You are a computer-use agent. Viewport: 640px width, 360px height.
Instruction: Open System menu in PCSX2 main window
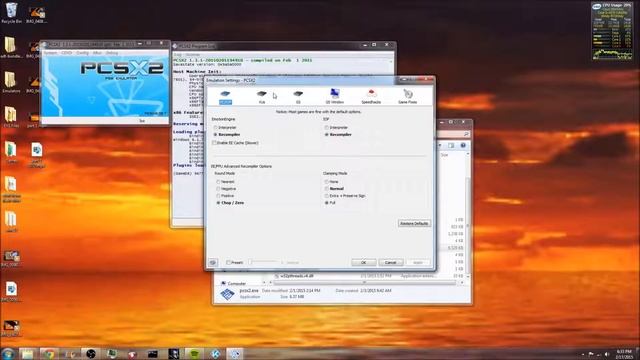50,53
